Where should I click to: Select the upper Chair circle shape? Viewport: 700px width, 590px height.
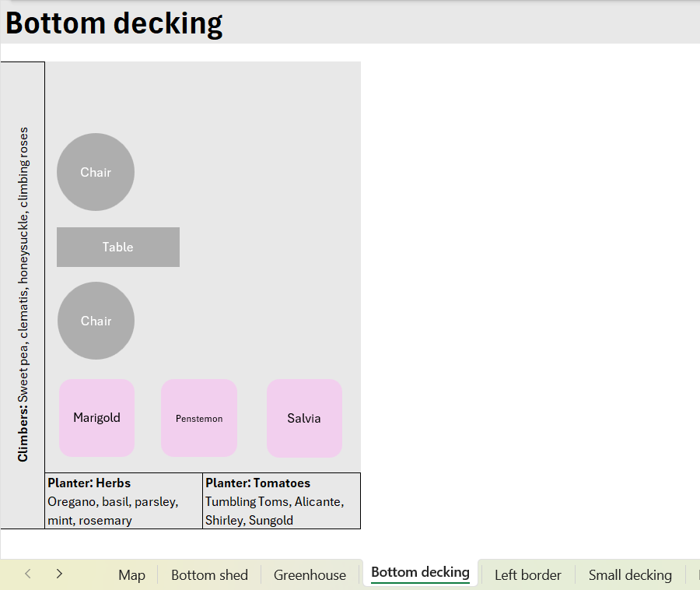click(x=96, y=172)
